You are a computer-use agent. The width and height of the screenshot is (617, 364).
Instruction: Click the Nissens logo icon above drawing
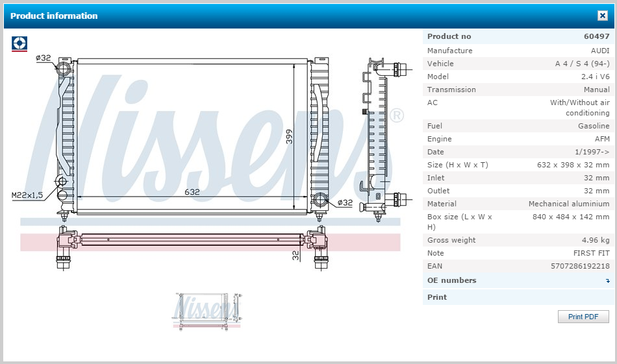pos(19,43)
